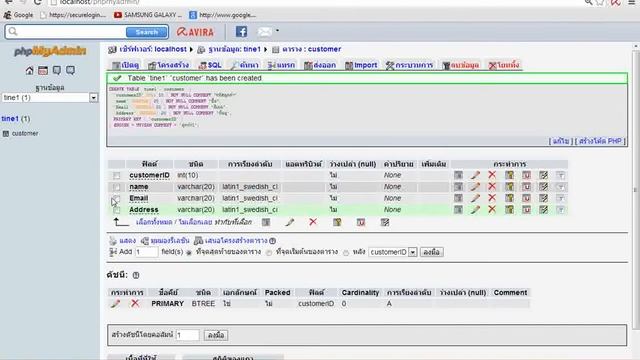Tick the customerID row checkbox
The width and height of the screenshot is (640, 360).
pyautogui.click(x=117, y=176)
